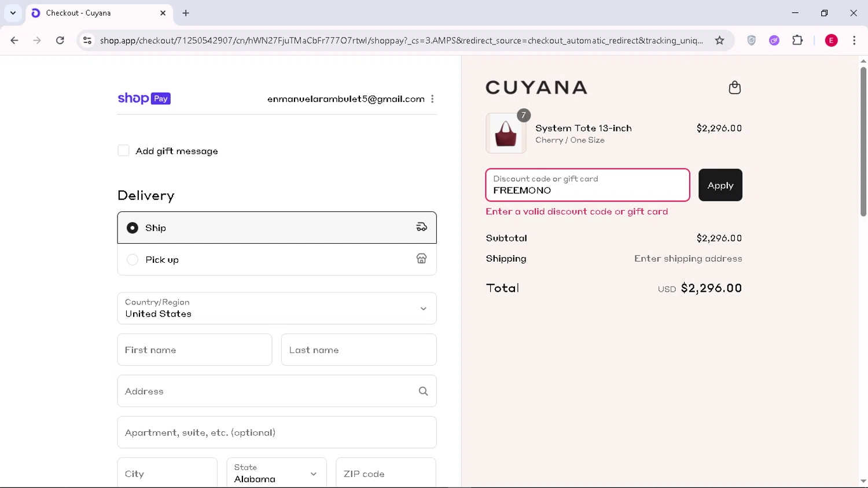Click the discount code error message
The height and width of the screenshot is (488, 868).
(577, 212)
